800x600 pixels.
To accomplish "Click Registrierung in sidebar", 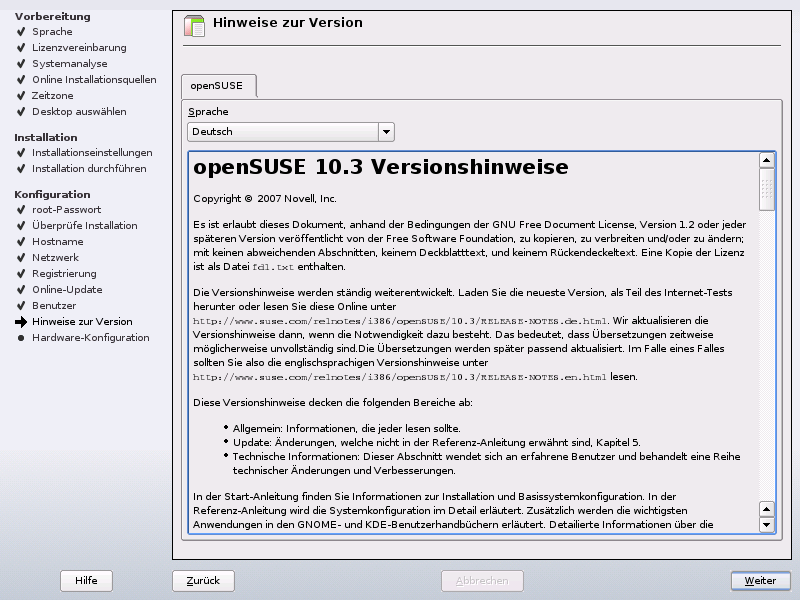I will 64,273.
